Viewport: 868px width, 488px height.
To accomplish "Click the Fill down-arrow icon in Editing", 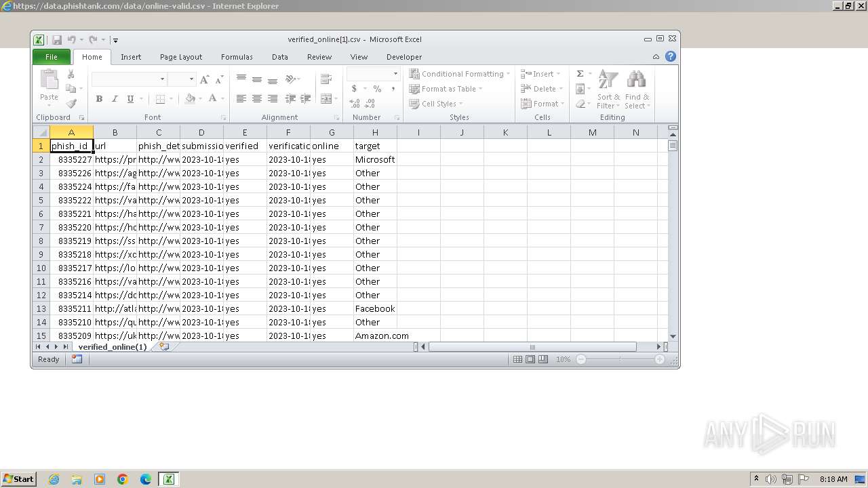I will (x=580, y=89).
